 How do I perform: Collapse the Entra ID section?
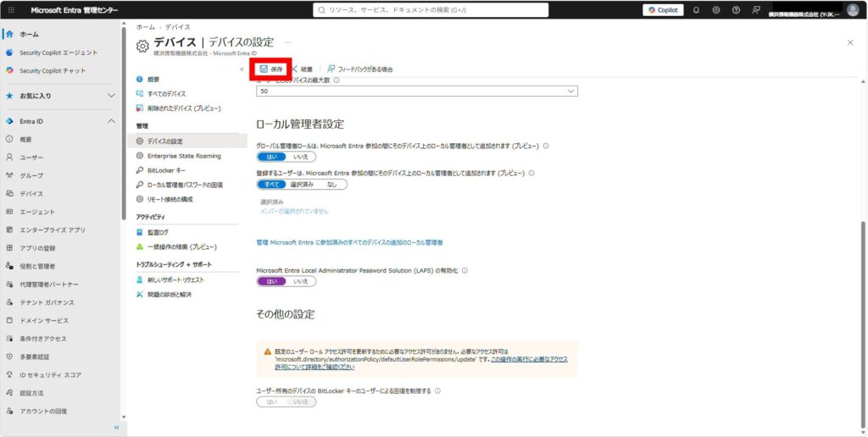pos(111,121)
